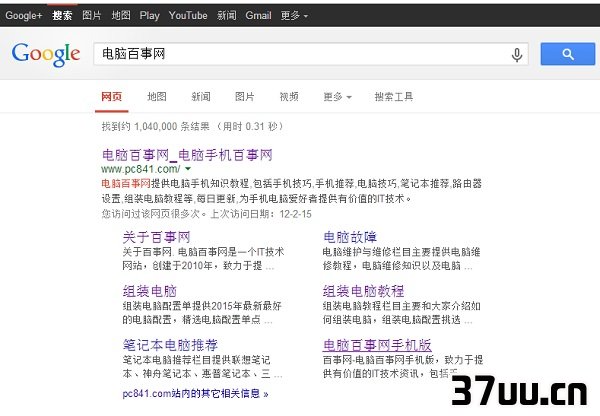Open the 组装电脑 sitelink
Viewport: 600px width, 416px height.
click(x=150, y=291)
